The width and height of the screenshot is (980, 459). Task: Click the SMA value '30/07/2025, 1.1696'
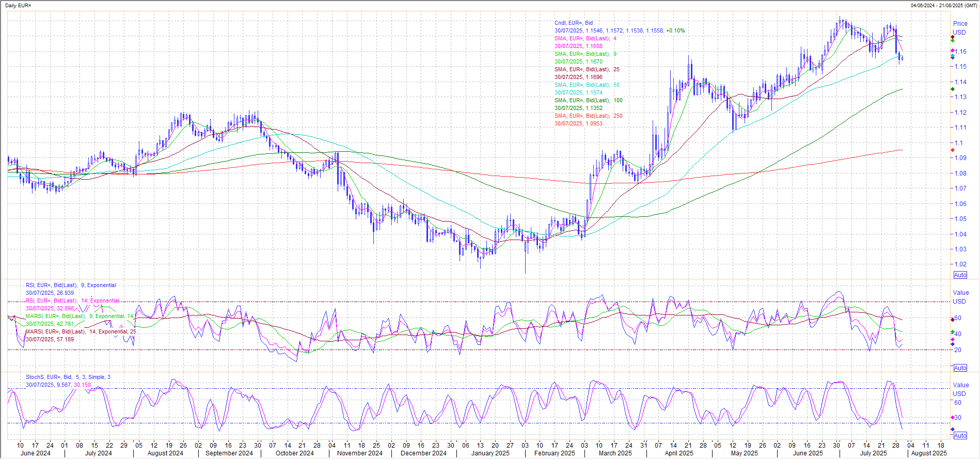click(578, 77)
